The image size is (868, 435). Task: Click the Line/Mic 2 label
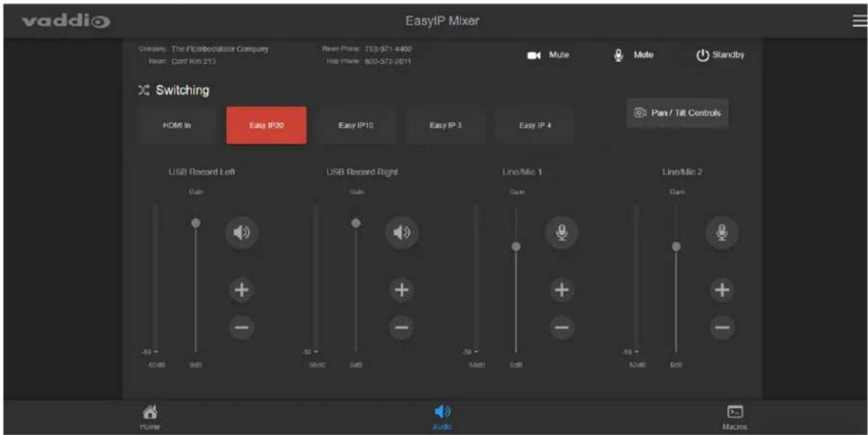(x=682, y=172)
